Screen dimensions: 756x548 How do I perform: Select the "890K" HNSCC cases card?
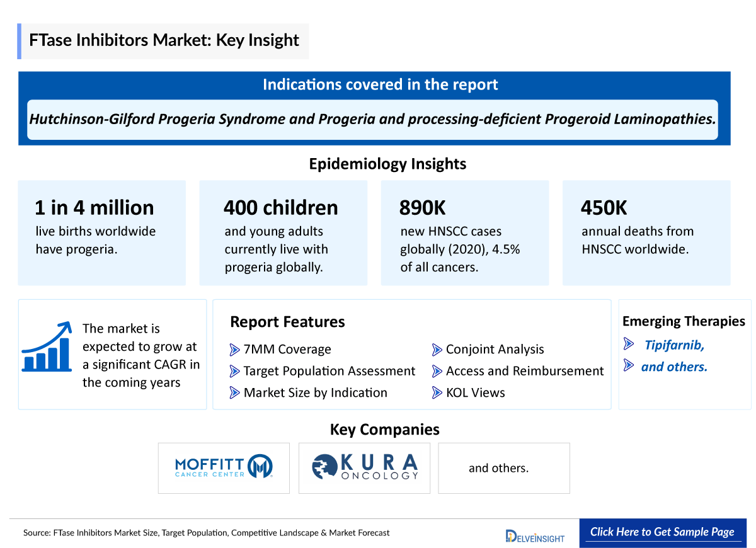tap(464, 232)
